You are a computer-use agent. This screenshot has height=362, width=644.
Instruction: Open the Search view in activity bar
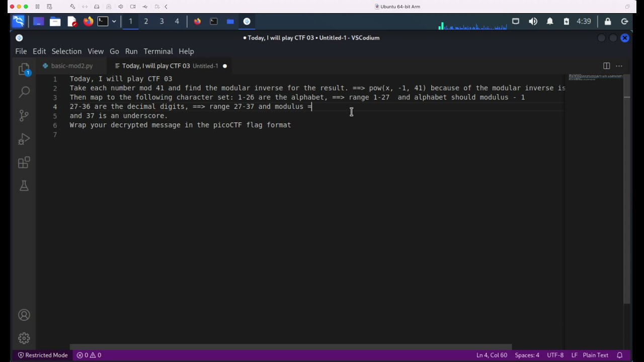point(24,92)
